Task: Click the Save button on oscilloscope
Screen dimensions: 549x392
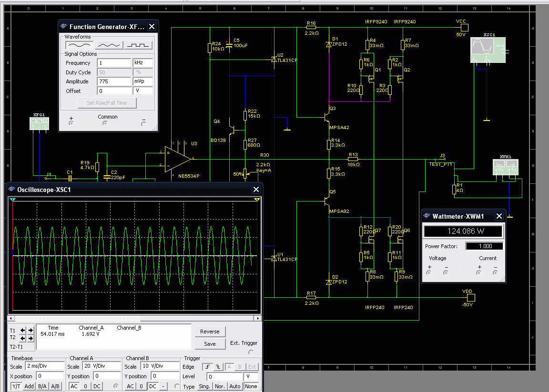Action: pyautogui.click(x=210, y=344)
